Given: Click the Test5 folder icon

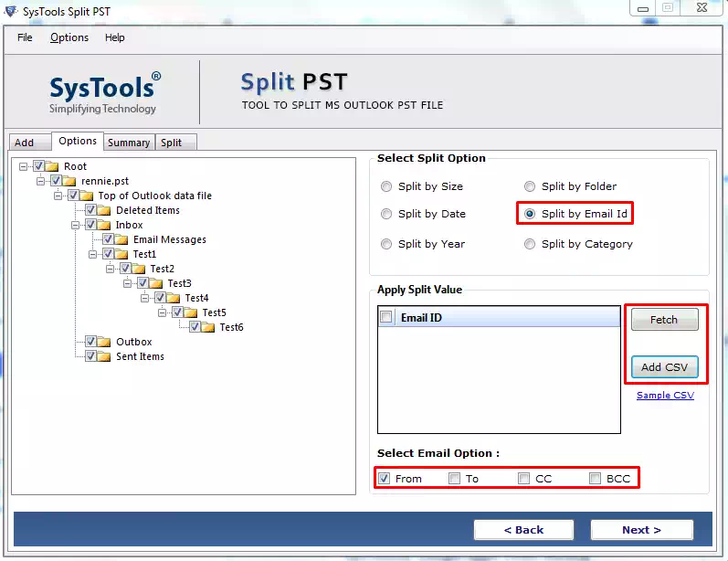Looking at the screenshot, I should [190, 312].
